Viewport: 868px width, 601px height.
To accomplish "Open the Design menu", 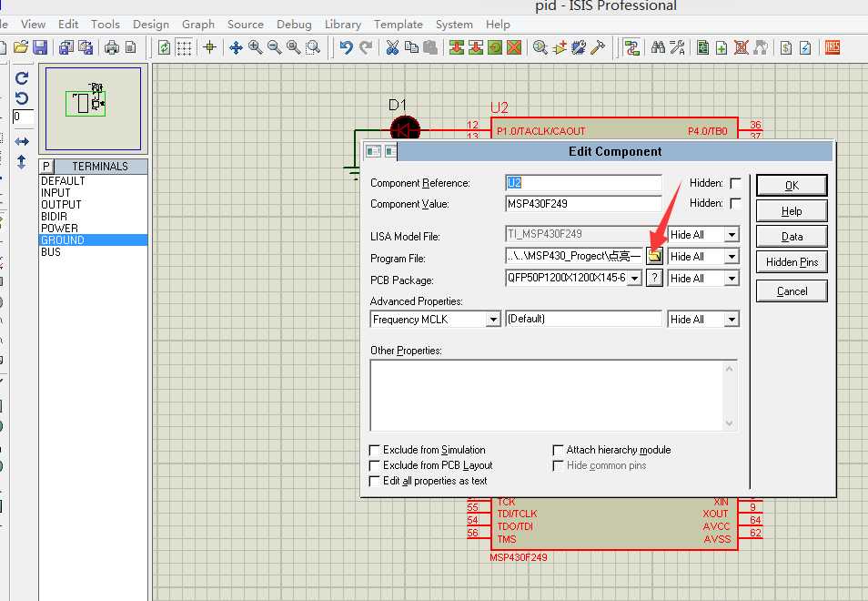I will pos(150,25).
